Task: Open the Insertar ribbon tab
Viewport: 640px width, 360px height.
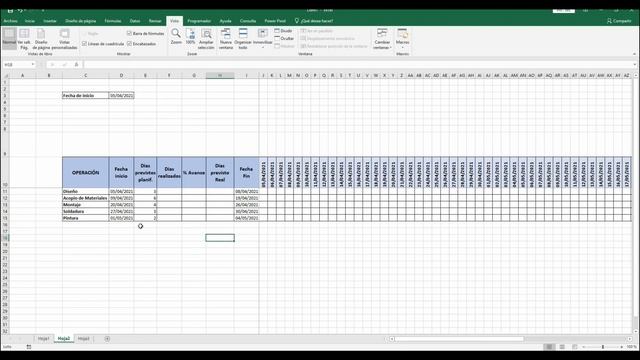Action: pos(50,21)
